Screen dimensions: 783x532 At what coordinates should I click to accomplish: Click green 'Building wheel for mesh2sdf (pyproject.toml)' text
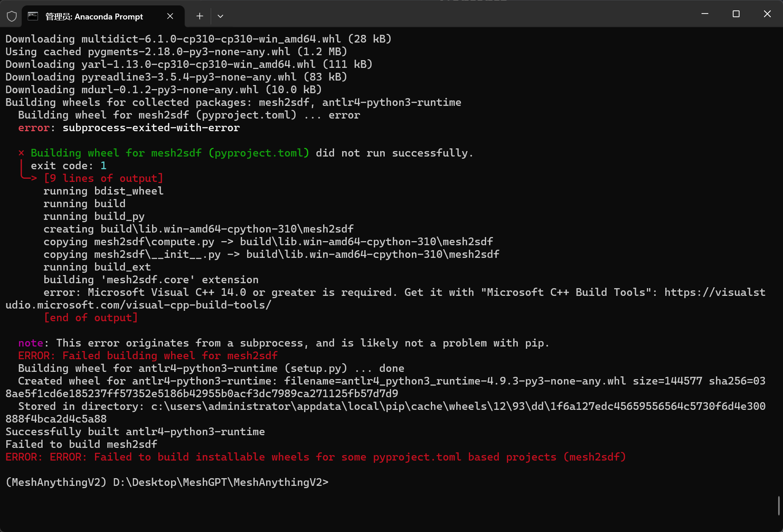[170, 153]
